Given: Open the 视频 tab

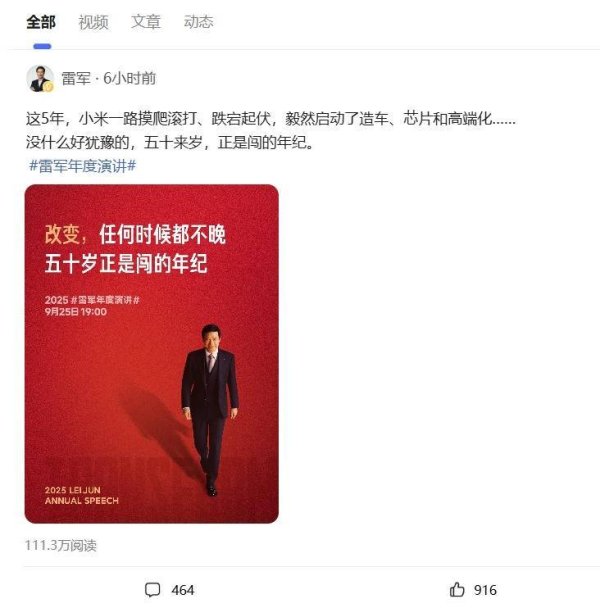Looking at the screenshot, I should 93,22.
